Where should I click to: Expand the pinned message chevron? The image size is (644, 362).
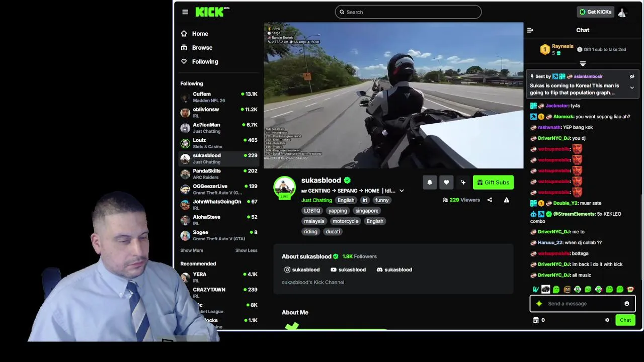coord(632,88)
